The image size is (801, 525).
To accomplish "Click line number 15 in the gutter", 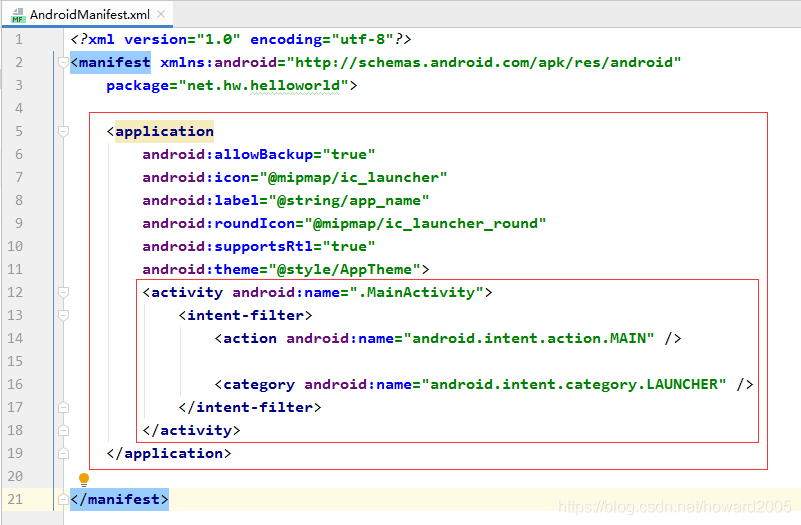I will (x=15, y=361).
